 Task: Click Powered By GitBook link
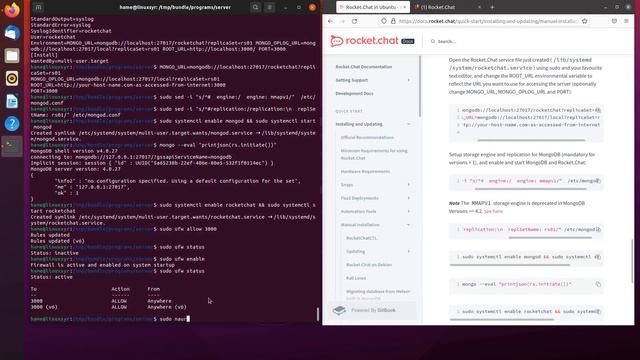click(372, 310)
